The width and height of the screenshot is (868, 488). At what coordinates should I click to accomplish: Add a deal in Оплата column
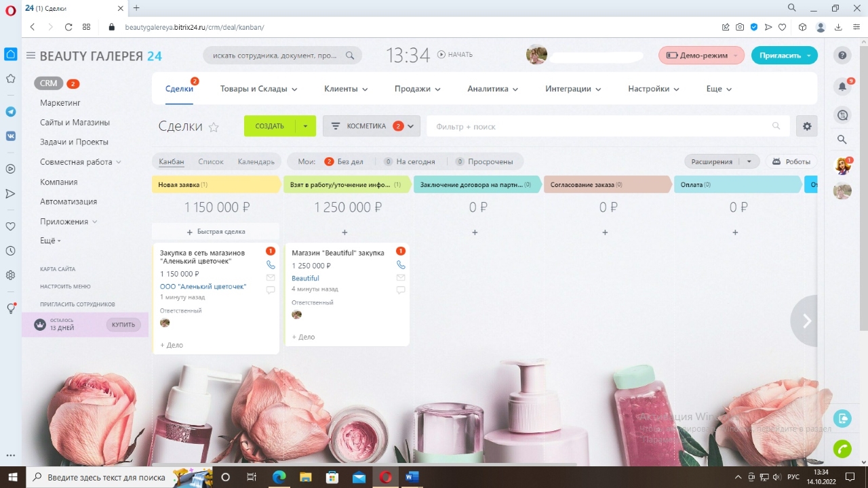point(735,232)
